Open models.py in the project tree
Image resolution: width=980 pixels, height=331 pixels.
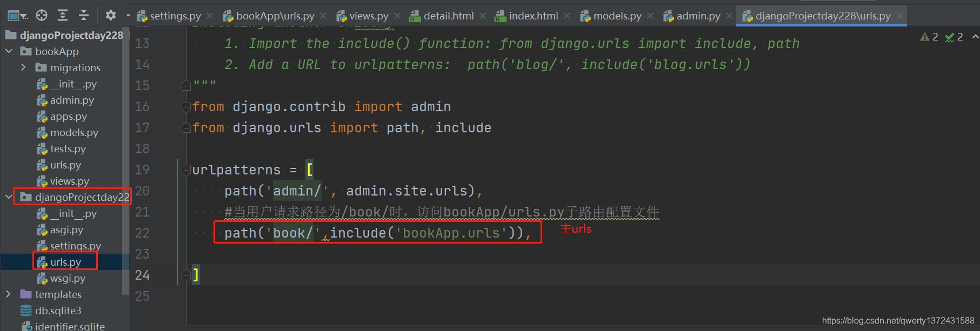coord(74,132)
